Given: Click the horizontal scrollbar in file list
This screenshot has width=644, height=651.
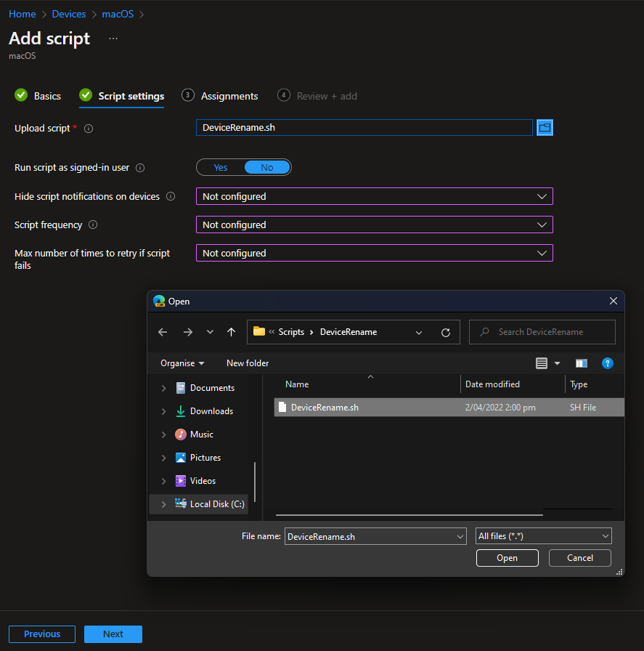Looking at the screenshot, I should (x=409, y=515).
